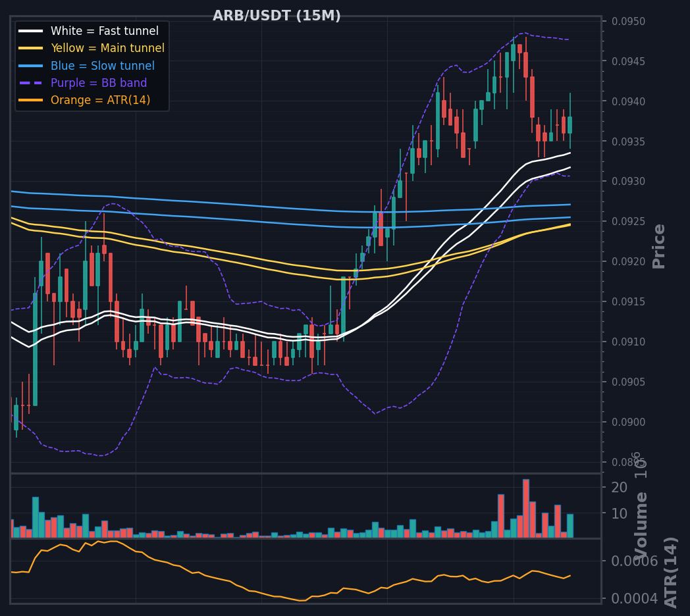Screen dimensions: 690x616
Task: Click the volume axis label 20
Action: pyautogui.click(x=619, y=487)
